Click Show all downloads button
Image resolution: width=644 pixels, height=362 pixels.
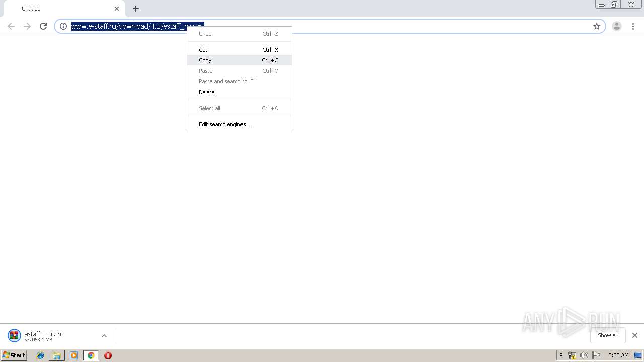tap(608, 335)
